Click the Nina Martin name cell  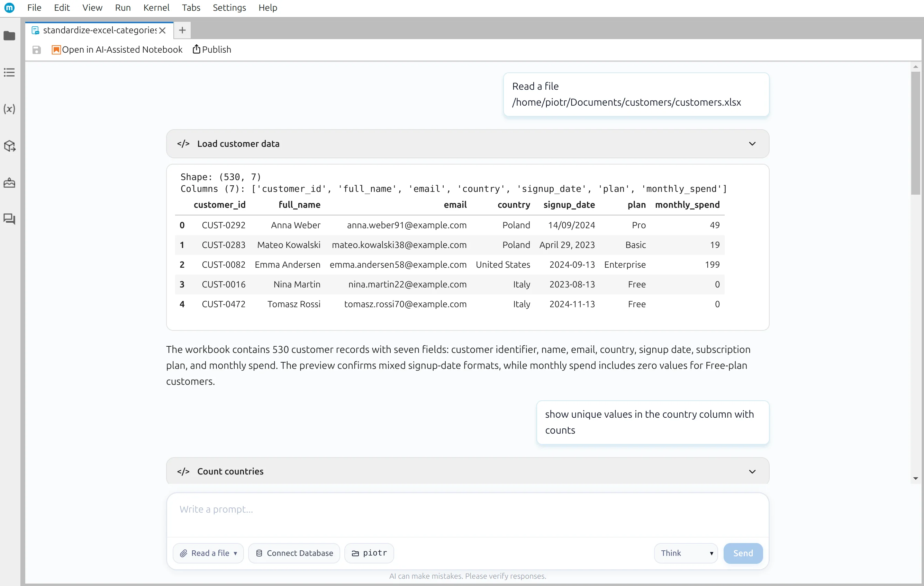[x=297, y=285]
